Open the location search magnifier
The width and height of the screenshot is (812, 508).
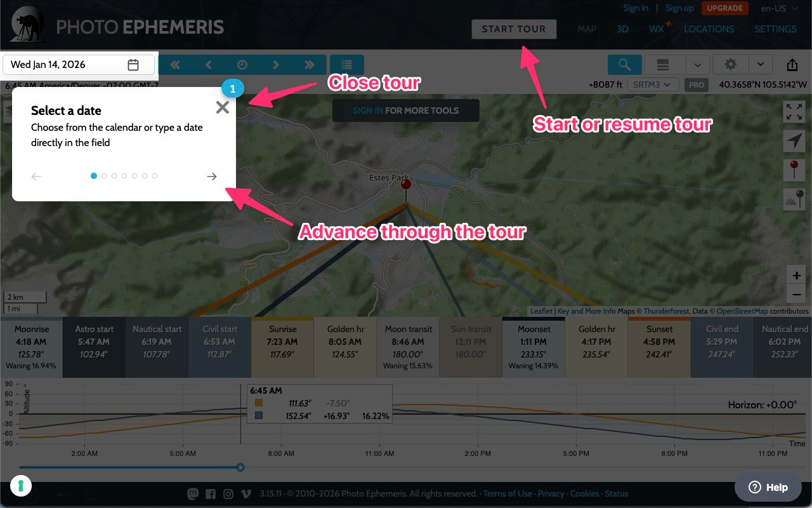pyautogui.click(x=624, y=65)
